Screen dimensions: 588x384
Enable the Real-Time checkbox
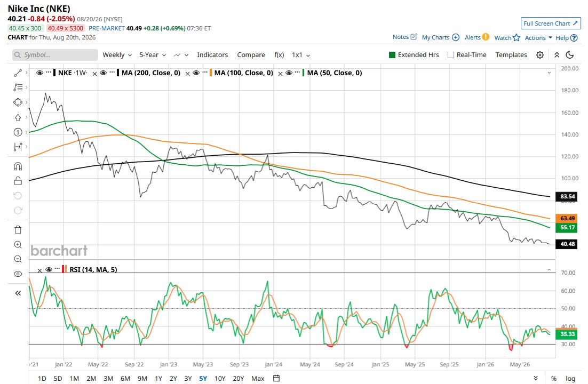pyautogui.click(x=451, y=55)
